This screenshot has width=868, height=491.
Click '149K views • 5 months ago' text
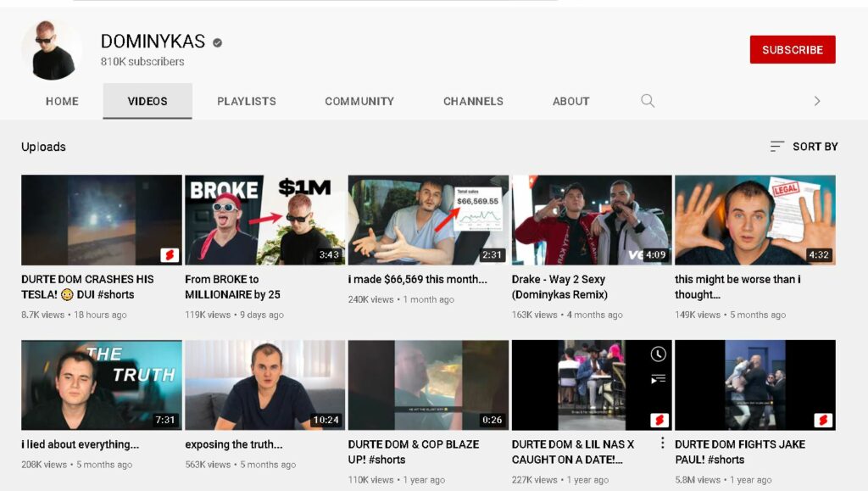coord(730,315)
